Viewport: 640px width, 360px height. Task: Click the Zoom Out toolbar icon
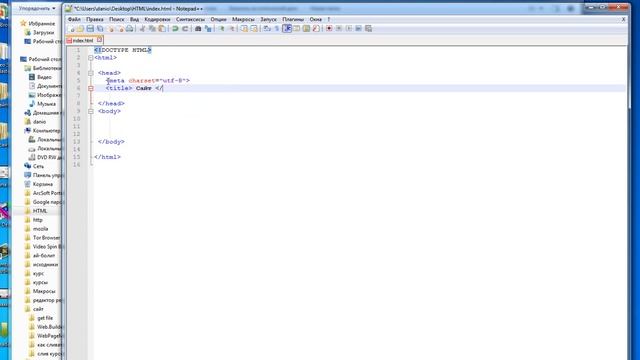pos(231,29)
